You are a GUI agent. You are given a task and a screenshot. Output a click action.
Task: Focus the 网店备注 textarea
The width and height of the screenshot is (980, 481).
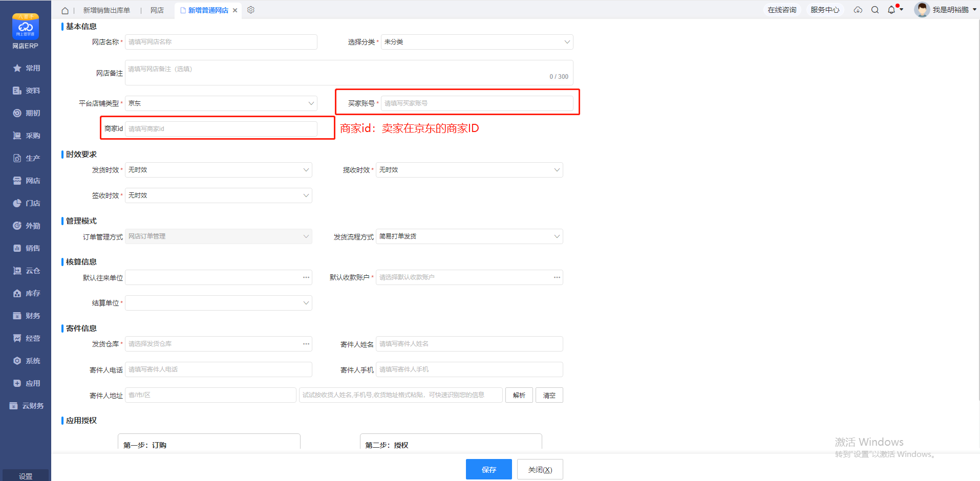coord(349,73)
